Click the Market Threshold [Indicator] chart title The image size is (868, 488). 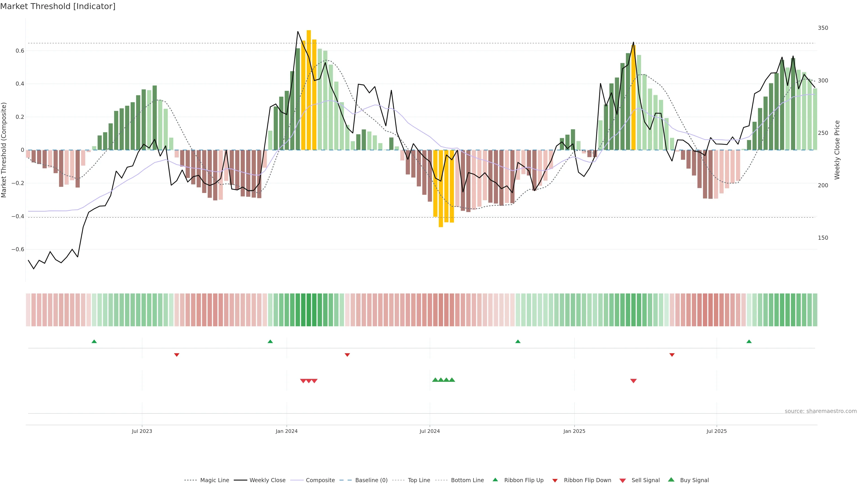[58, 6]
